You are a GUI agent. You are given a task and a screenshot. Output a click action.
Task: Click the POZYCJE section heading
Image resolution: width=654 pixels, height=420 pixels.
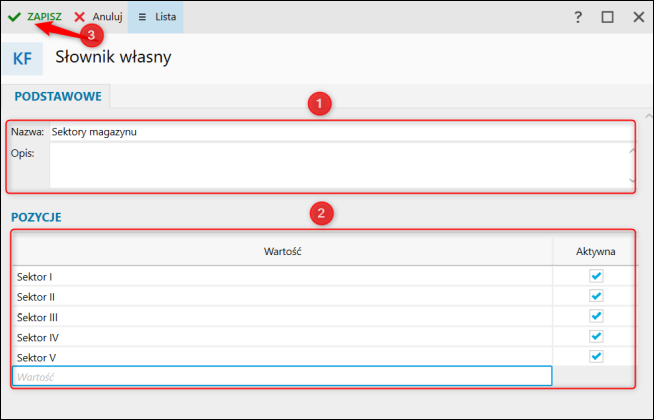[x=36, y=217]
